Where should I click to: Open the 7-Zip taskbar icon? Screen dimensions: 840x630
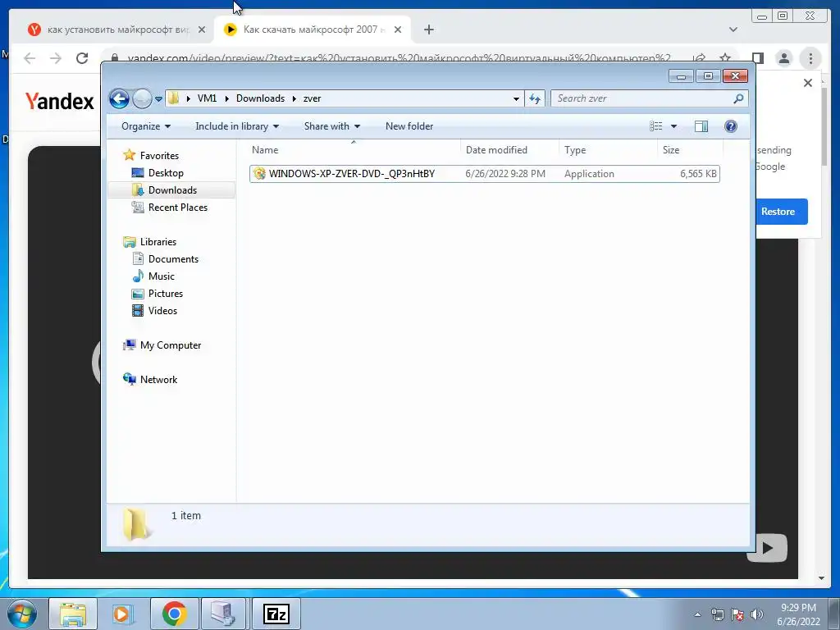point(276,614)
